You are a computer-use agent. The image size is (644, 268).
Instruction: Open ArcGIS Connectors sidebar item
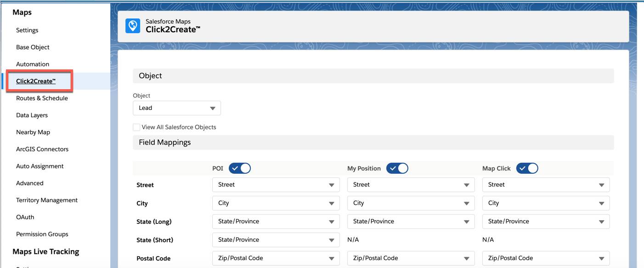[x=42, y=149]
